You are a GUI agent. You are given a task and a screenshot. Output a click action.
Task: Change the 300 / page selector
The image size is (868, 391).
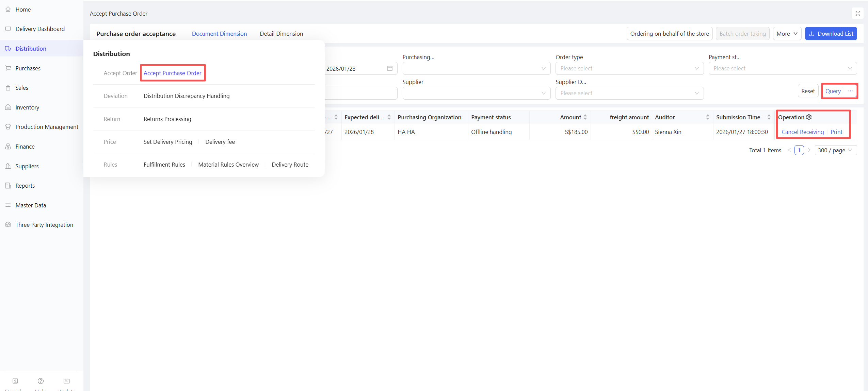click(x=835, y=150)
